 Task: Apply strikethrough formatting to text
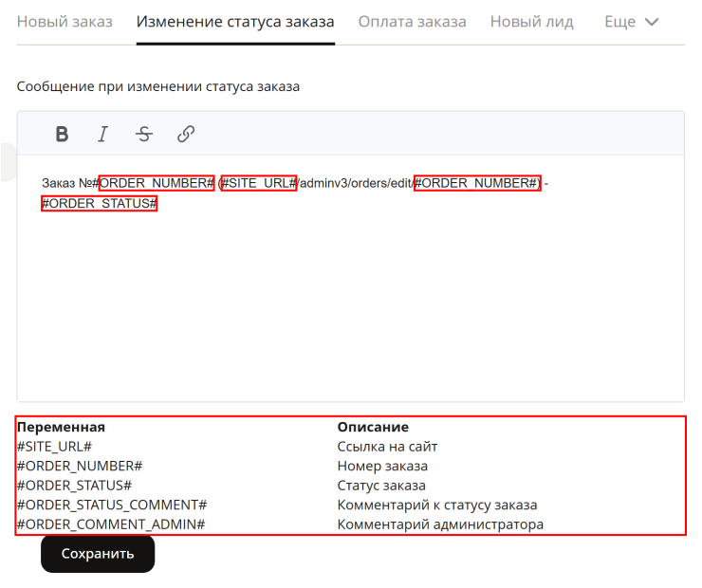pos(144,134)
